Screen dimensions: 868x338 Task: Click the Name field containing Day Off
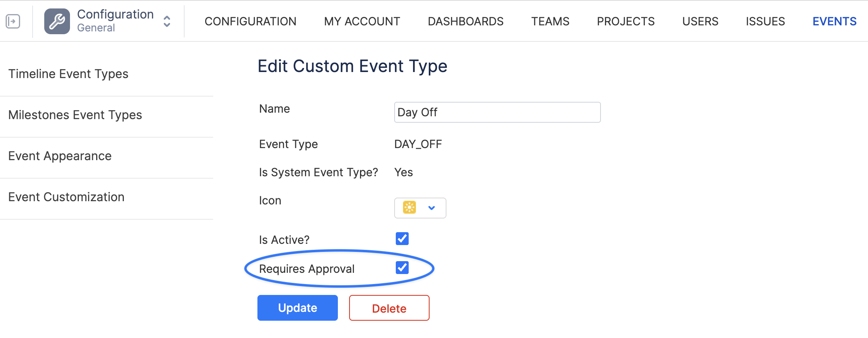[497, 112]
